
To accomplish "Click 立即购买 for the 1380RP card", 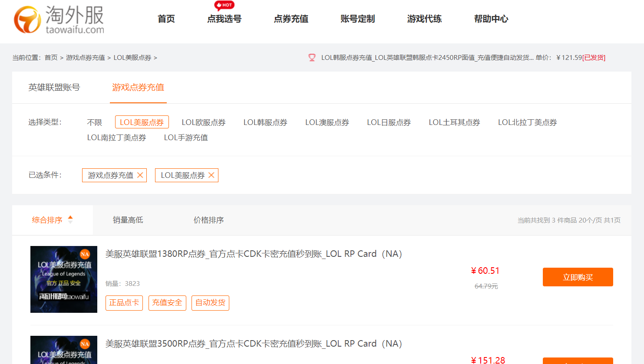I will (x=578, y=277).
